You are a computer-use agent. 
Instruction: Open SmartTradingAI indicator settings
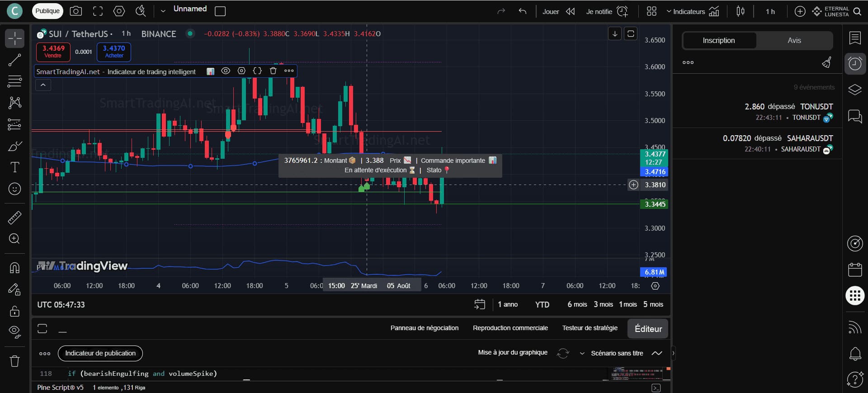click(241, 71)
